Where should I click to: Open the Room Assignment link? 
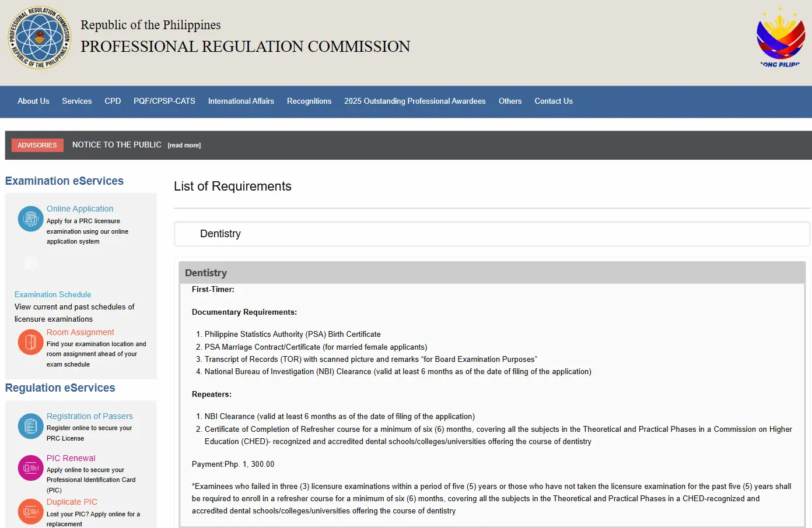pos(80,332)
